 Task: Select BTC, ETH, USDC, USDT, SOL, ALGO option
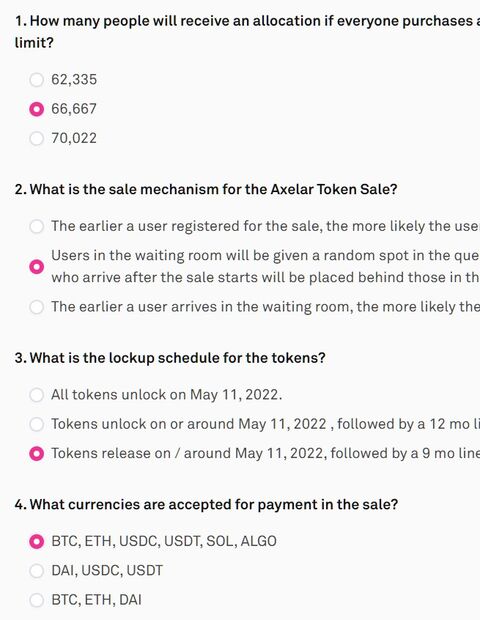[x=36, y=541]
